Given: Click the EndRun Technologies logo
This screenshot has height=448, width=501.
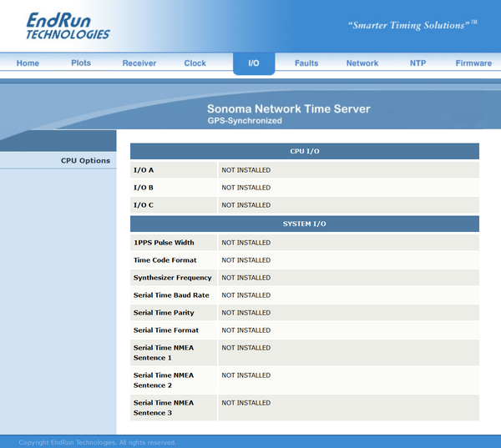Looking at the screenshot, I should (68, 26).
